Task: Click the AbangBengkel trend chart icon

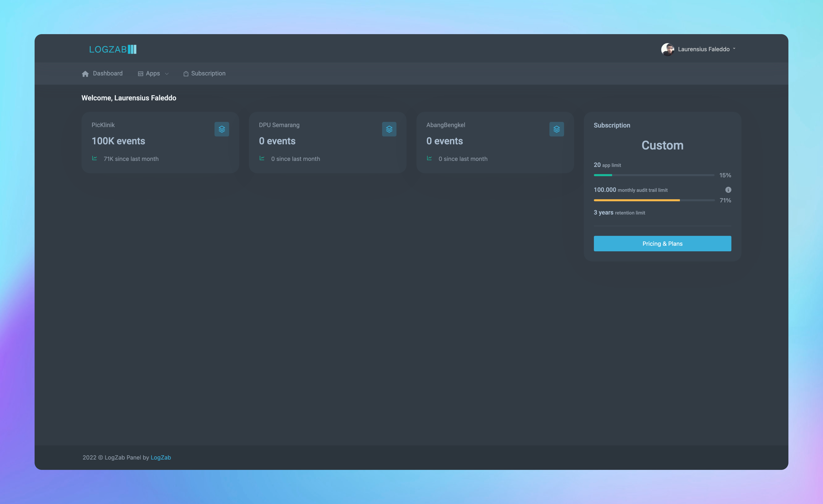Action: pyautogui.click(x=429, y=158)
